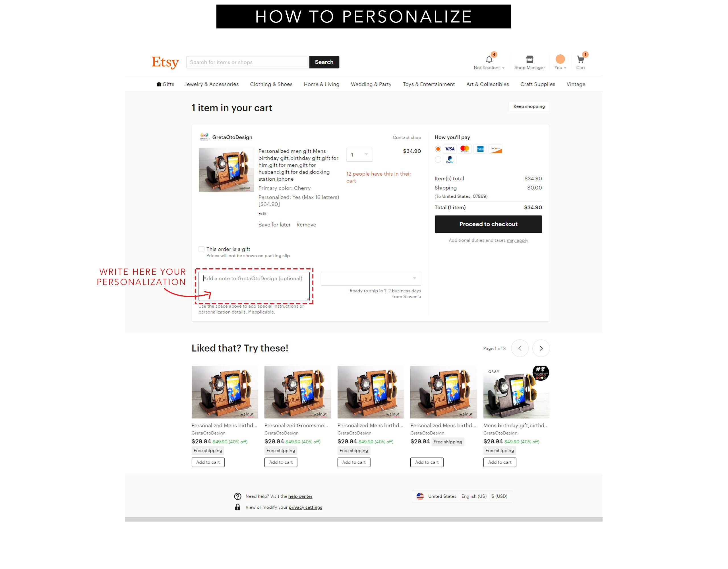This screenshot has height=569, width=728.
Task: Check the 'This order is a gift' box
Action: (x=201, y=249)
